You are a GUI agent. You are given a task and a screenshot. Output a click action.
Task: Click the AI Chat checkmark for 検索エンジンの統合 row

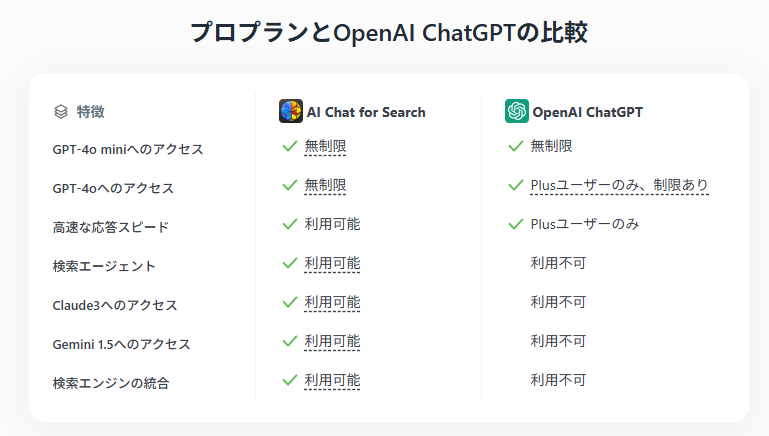[290, 380]
